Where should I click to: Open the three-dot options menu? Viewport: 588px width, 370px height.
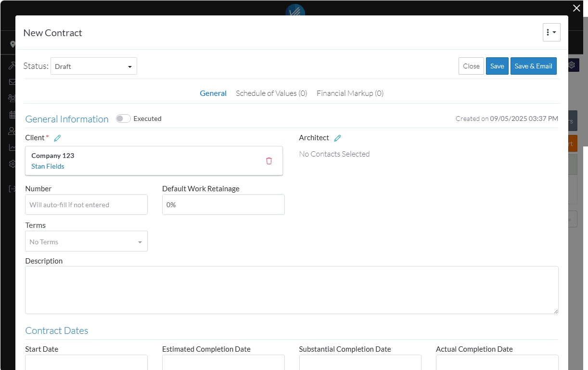coord(551,33)
